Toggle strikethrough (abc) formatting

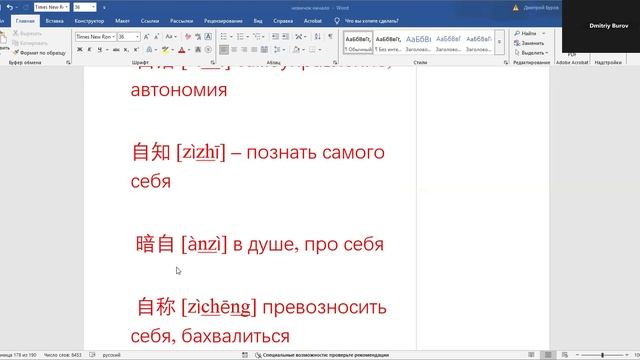pyautogui.click(x=116, y=49)
